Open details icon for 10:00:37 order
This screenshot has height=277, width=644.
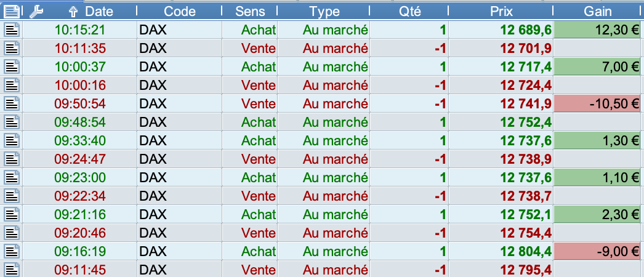pos(12,66)
